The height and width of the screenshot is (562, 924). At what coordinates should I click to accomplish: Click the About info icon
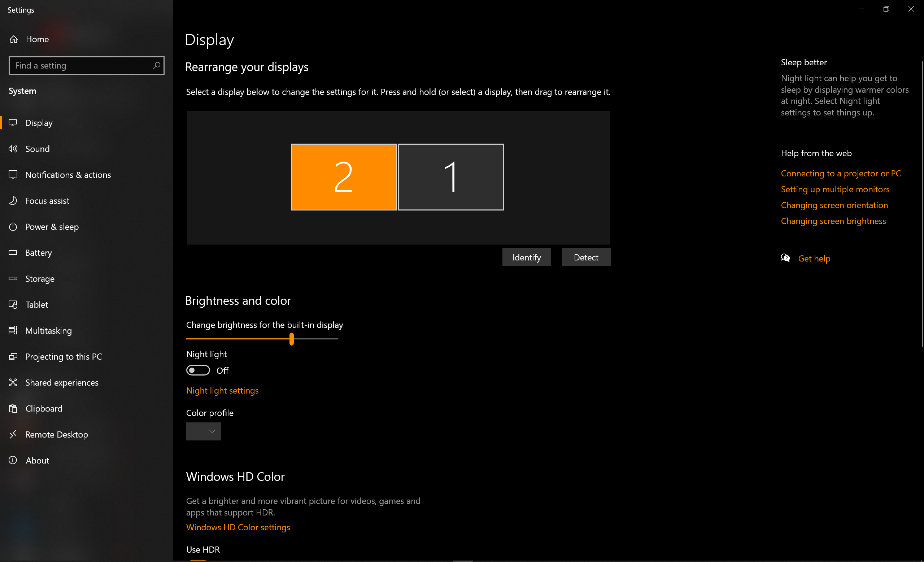click(x=13, y=460)
